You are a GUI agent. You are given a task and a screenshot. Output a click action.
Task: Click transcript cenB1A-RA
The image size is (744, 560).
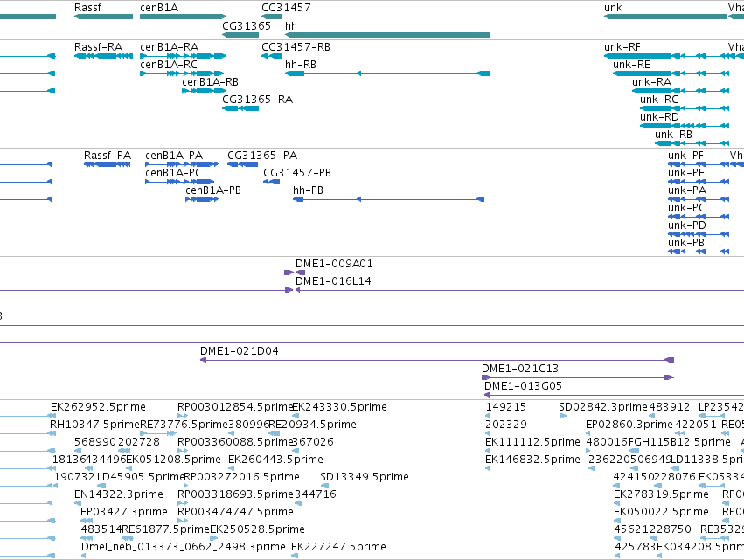click(x=183, y=56)
